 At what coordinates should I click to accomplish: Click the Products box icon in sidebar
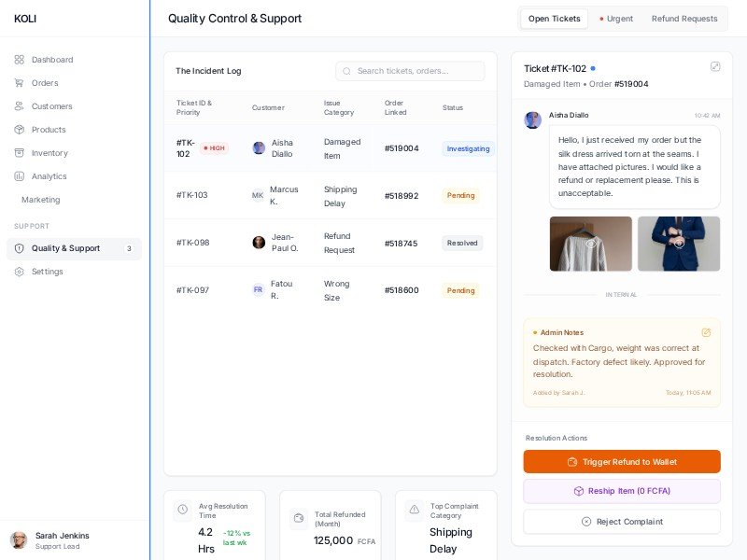[20, 130]
